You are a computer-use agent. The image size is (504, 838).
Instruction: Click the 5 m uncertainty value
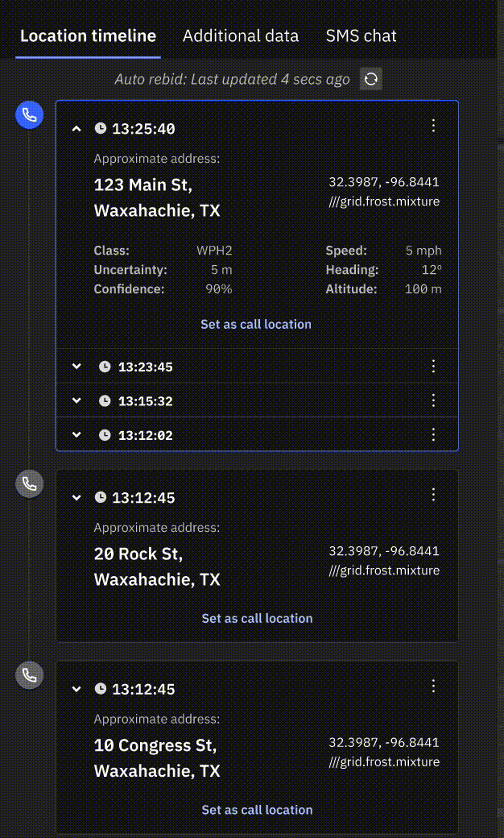click(221, 270)
